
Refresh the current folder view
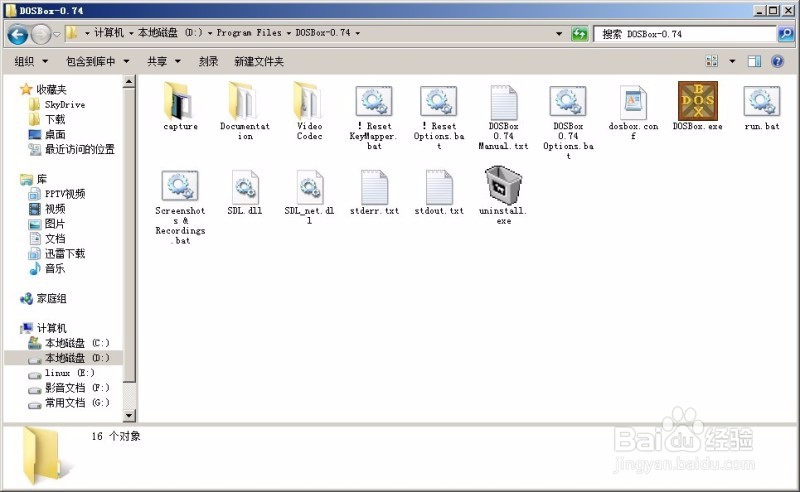point(580,34)
